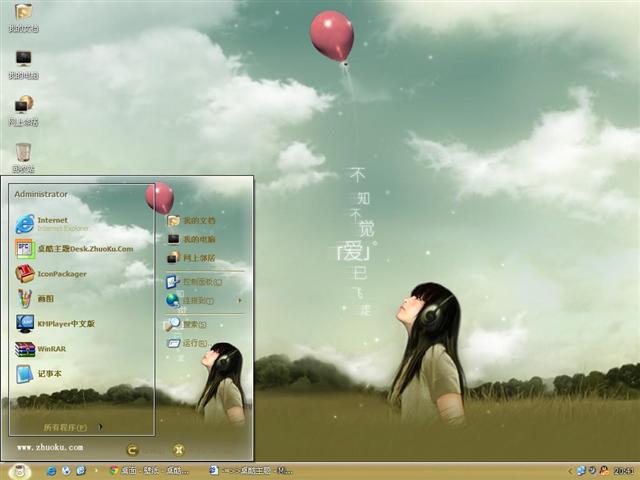Select the 网上邻居 desktop icon

24,111
